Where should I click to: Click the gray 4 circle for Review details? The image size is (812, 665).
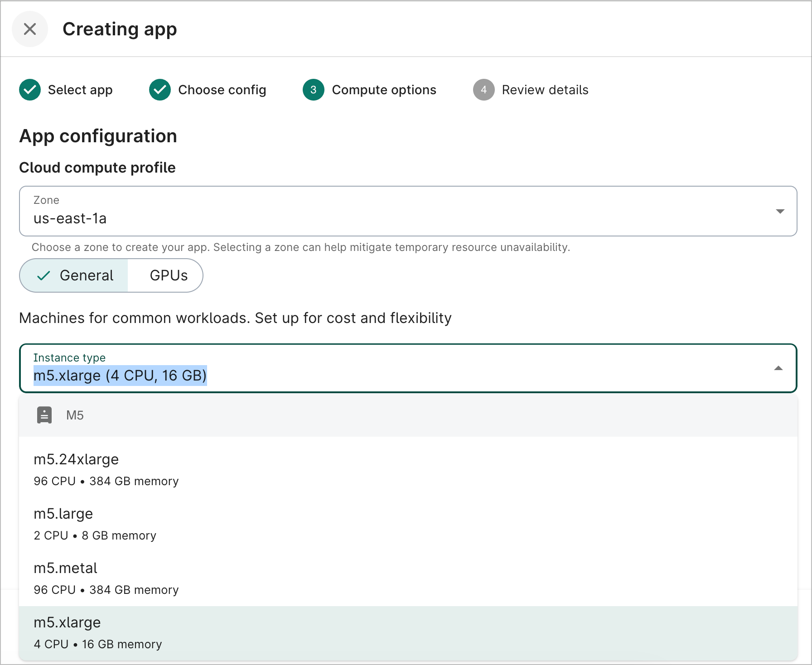click(x=484, y=90)
